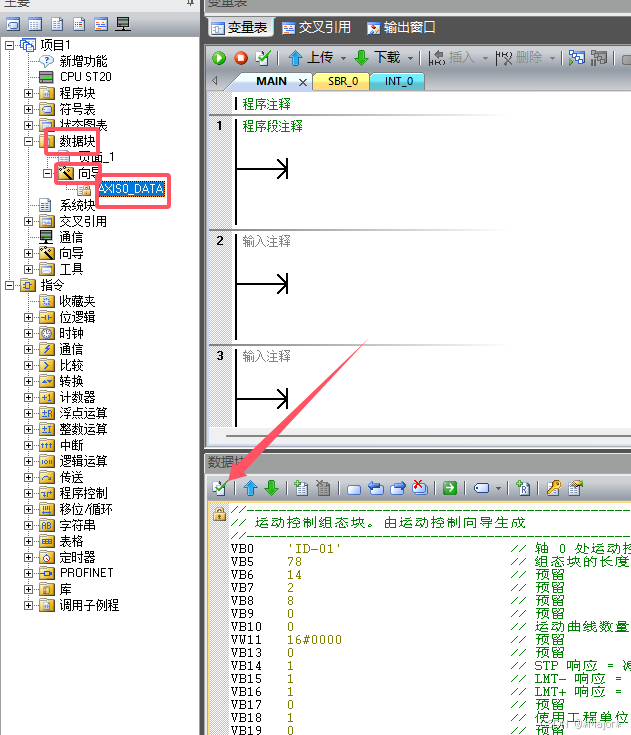Open the 删除 dropdown arrow
Viewport: 631px width, 735px height.
(x=552, y=59)
